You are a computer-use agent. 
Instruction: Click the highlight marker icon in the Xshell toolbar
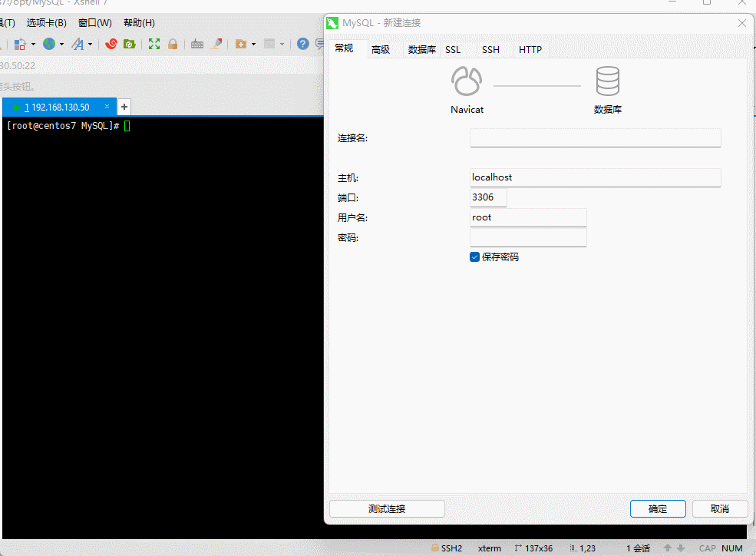(x=217, y=44)
